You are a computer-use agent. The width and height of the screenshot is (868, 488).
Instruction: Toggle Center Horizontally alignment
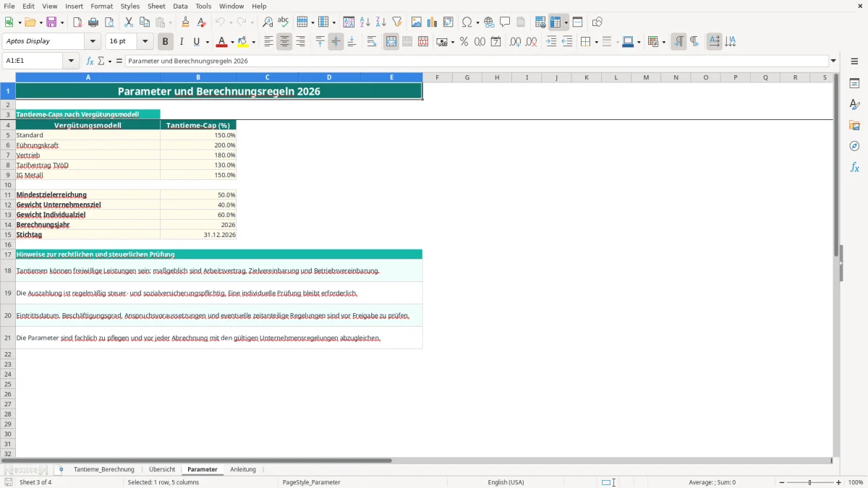pyautogui.click(x=284, y=42)
